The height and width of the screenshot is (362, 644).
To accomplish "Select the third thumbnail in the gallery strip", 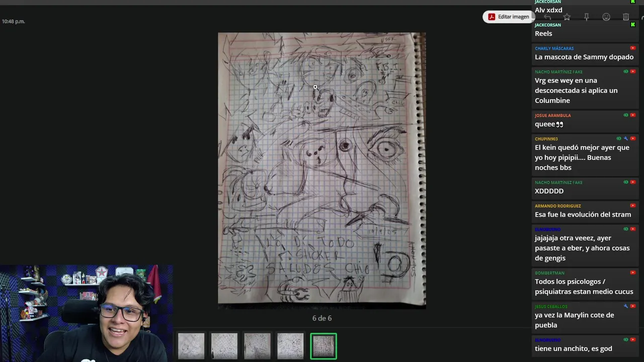I will click(x=257, y=346).
